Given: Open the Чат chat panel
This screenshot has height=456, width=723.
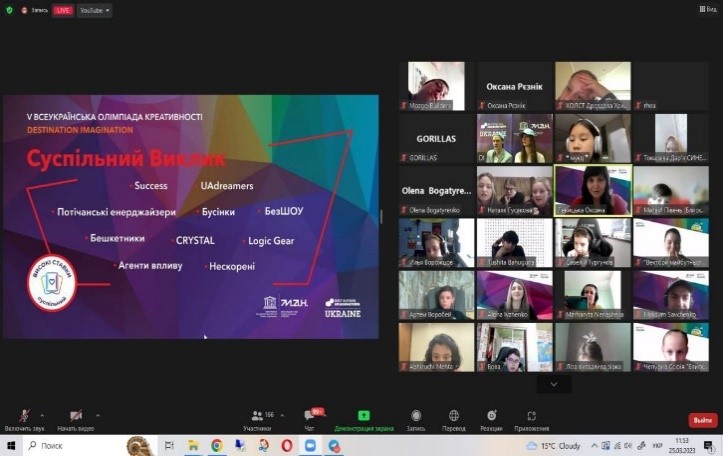Looking at the screenshot, I should coord(309,420).
